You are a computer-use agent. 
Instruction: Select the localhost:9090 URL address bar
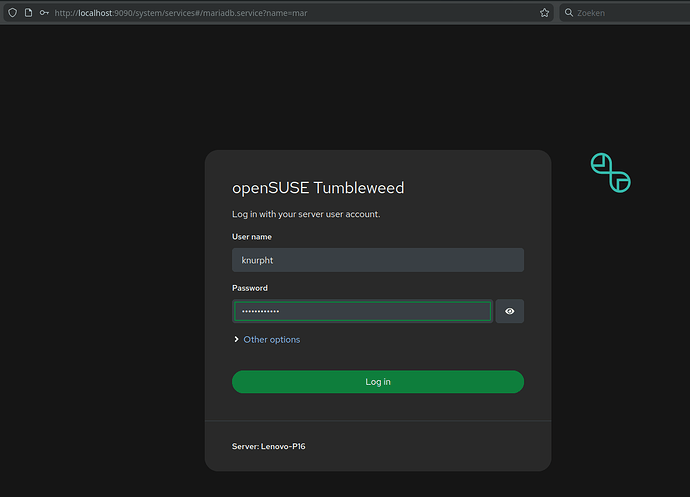click(290, 13)
